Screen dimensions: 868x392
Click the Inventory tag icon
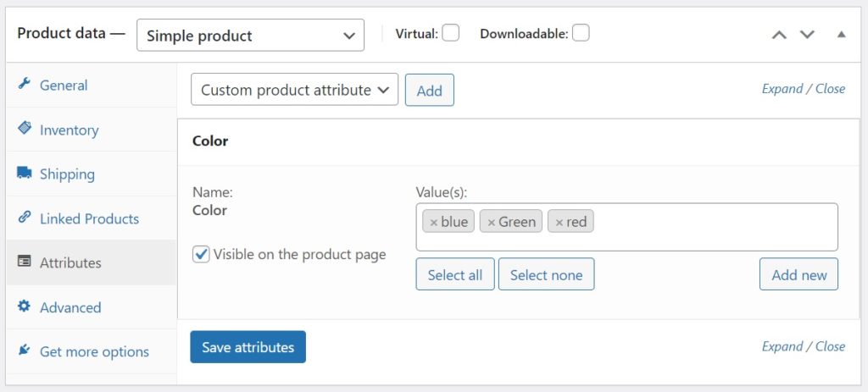(24, 129)
